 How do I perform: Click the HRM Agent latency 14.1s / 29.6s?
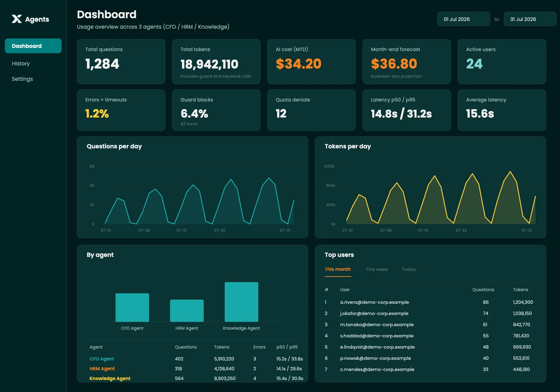[289, 369]
